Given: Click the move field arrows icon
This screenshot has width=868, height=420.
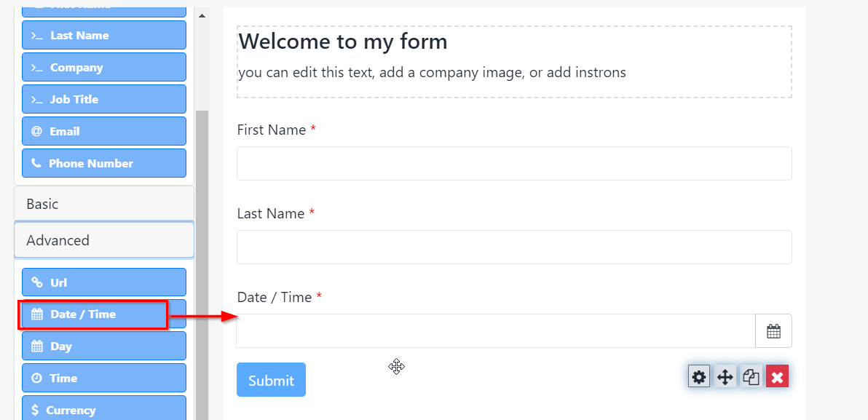Looking at the screenshot, I should pos(725,376).
